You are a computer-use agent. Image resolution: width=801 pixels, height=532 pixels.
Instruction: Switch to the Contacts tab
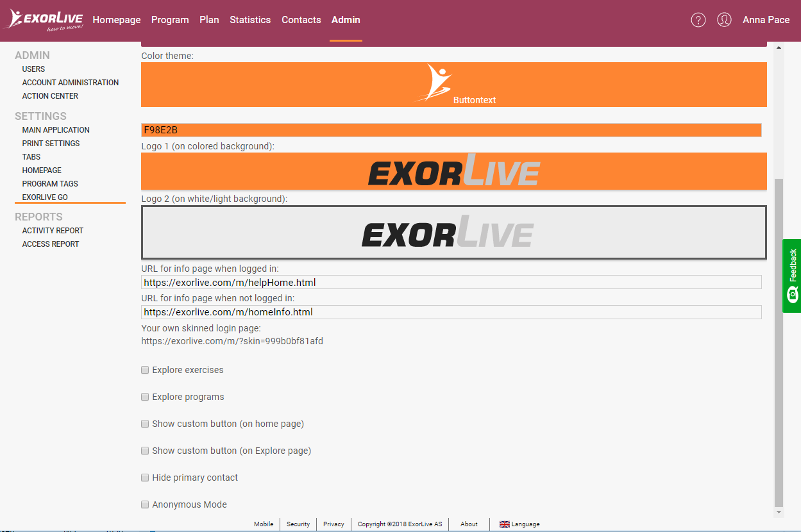pyautogui.click(x=301, y=20)
